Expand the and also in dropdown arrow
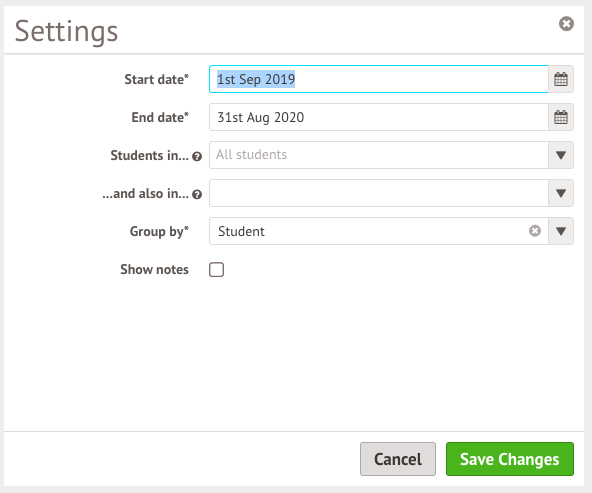This screenshot has height=493, width=592. point(561,193)
